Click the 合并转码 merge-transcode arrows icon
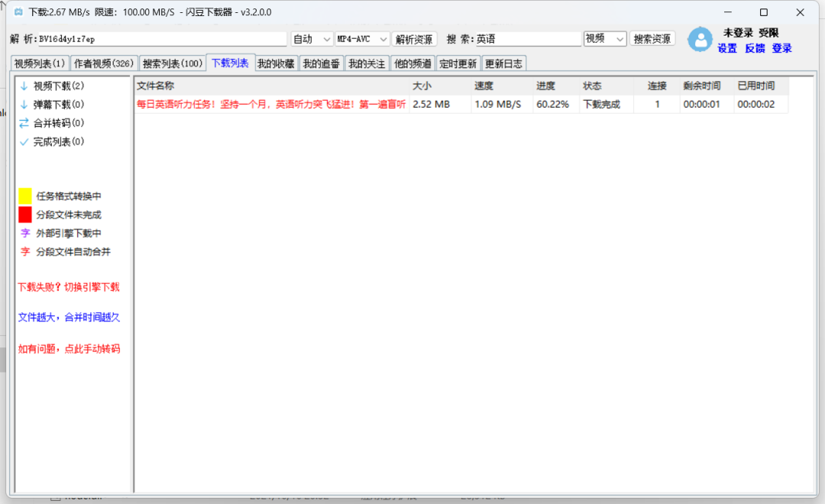Viewport: 825px width, 504px height. [24, 122]
